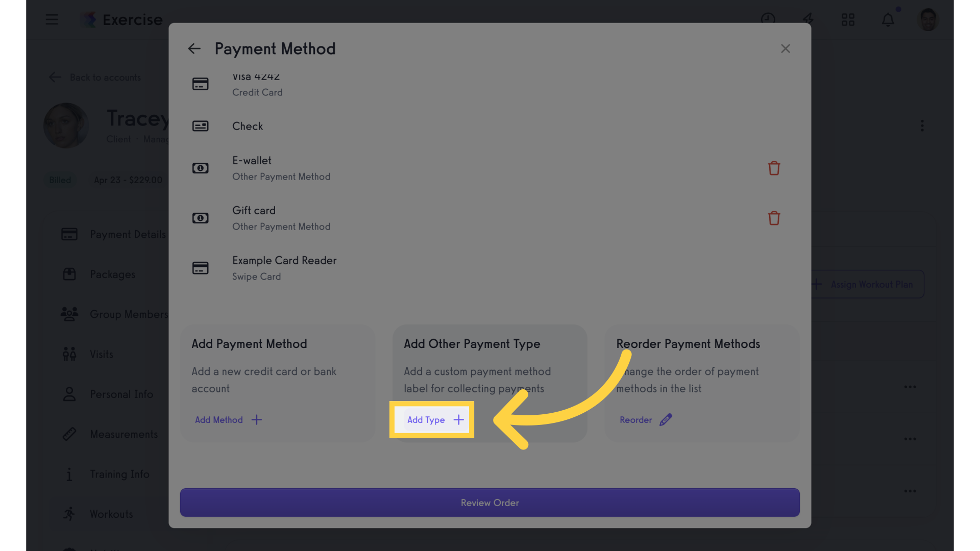Click the lightning quick actions icon

(808, 20)
